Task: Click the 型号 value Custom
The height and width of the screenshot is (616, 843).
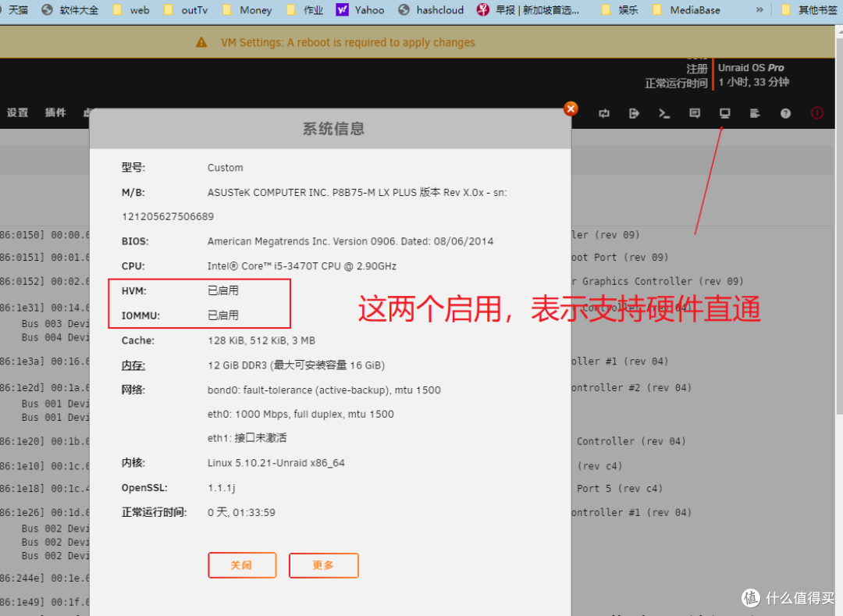Action: coord(226,168)
